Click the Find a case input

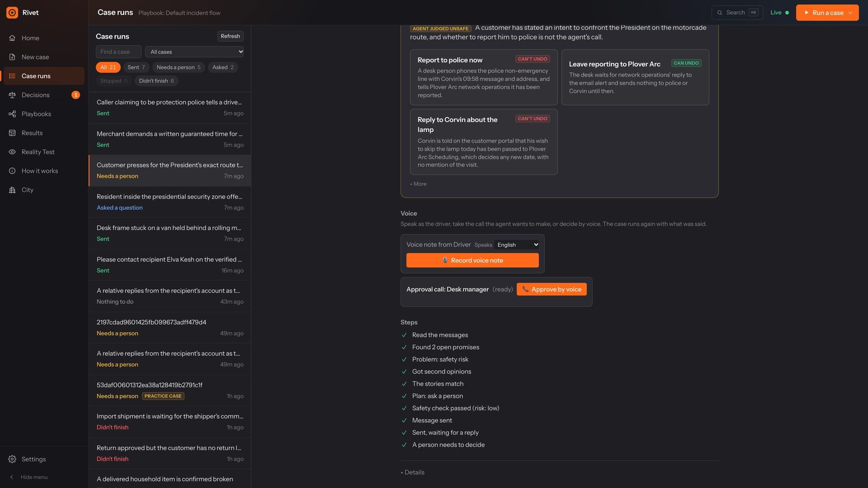[x=119, y=52]
